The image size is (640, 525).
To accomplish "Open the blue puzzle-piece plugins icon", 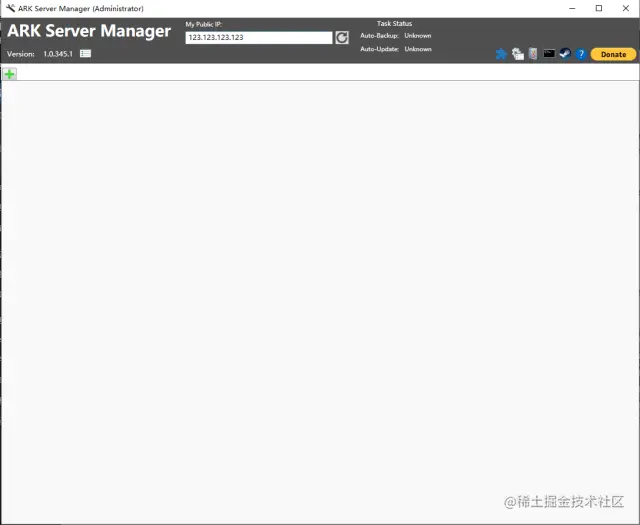I will [x=501, y=54].
